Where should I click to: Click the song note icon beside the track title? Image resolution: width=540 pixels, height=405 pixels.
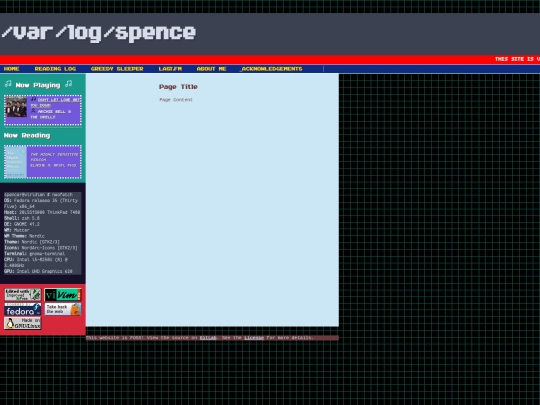click(33, 99)
